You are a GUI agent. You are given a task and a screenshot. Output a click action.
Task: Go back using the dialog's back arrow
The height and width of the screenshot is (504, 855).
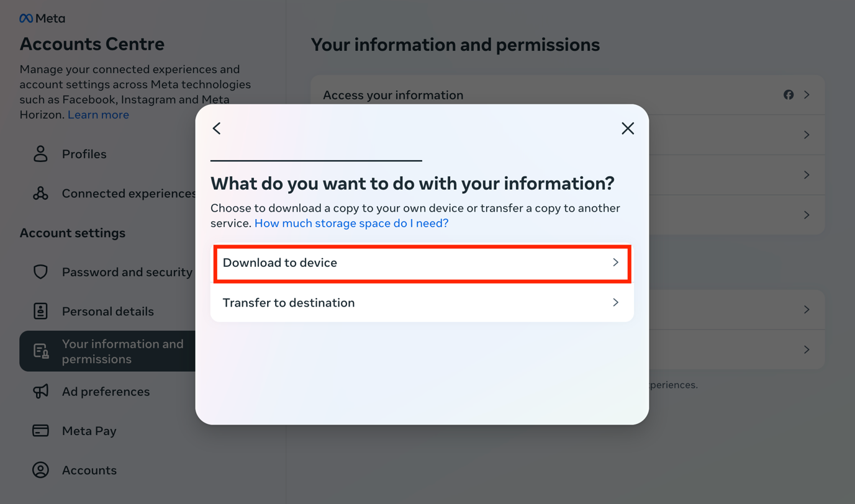217,128
